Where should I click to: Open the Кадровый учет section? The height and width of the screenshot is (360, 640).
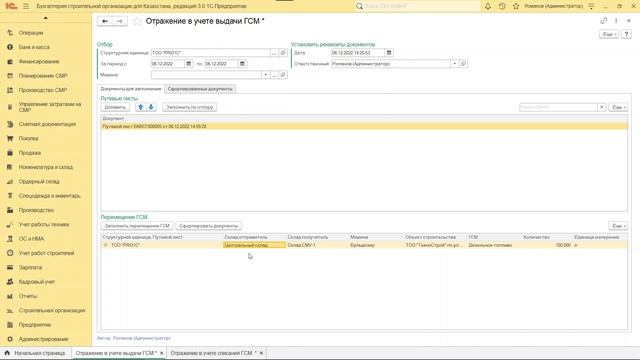click(37, 282)
